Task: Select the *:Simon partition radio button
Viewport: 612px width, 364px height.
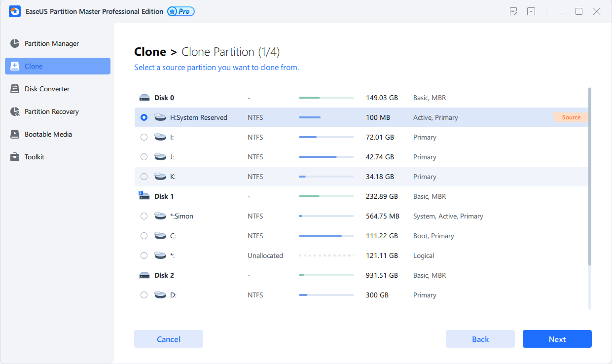Action: pos(144,216)
